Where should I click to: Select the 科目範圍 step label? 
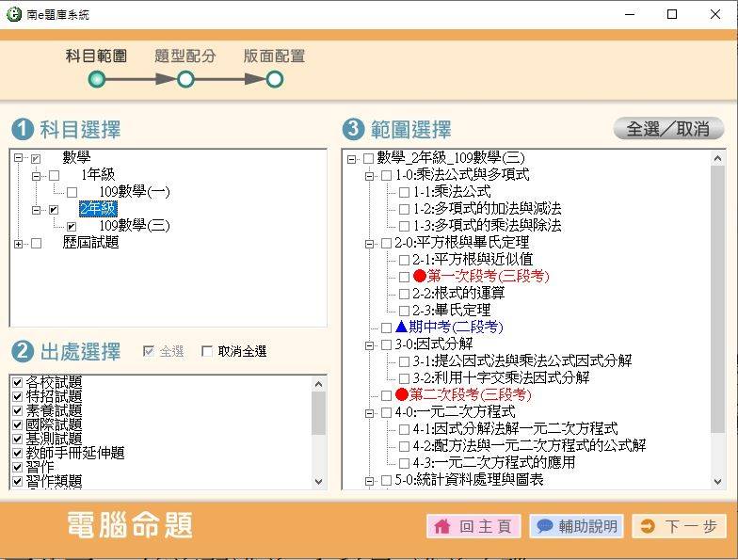pyautogui.click(x=96, y=56)
